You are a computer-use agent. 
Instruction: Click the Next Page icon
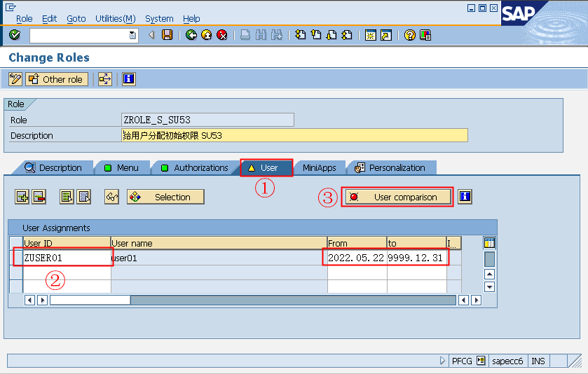(331, 35)
